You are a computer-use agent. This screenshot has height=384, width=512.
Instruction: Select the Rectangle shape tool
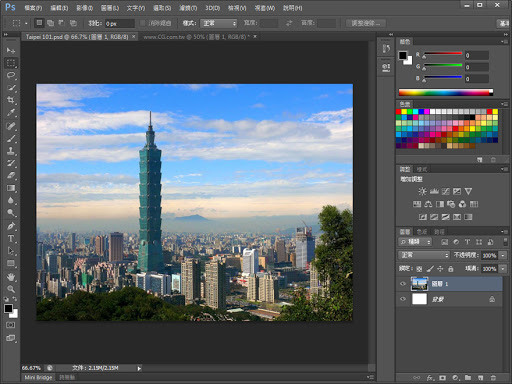coord(11,264)
